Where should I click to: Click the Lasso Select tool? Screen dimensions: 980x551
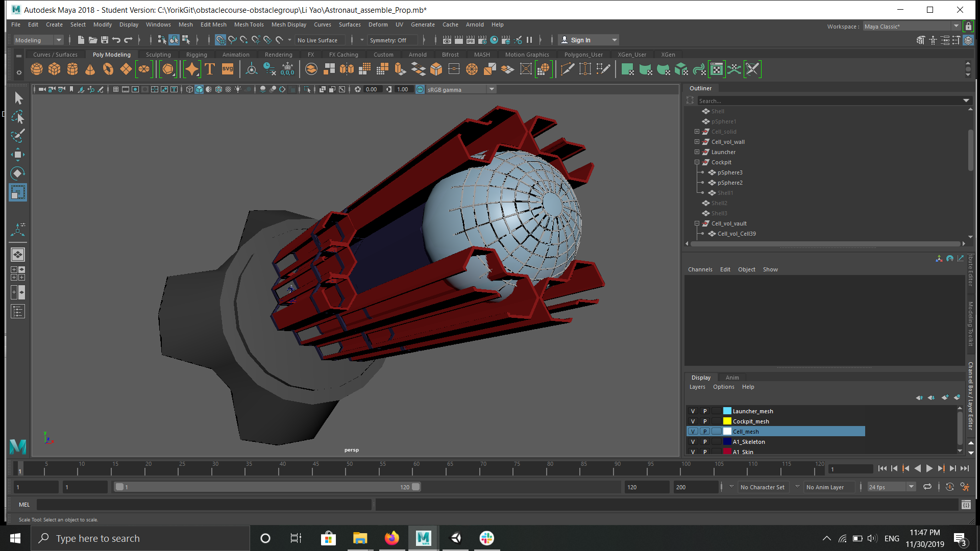tap(17, 117)
